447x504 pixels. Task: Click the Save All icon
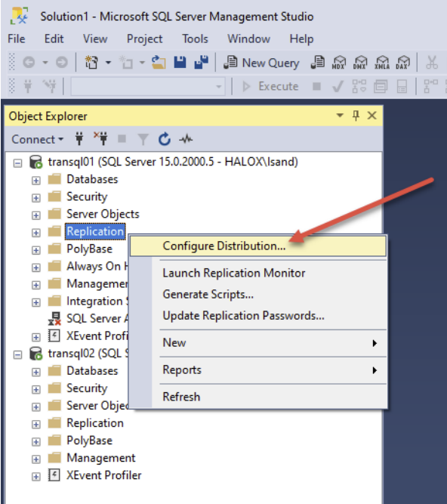coord(202,62)
